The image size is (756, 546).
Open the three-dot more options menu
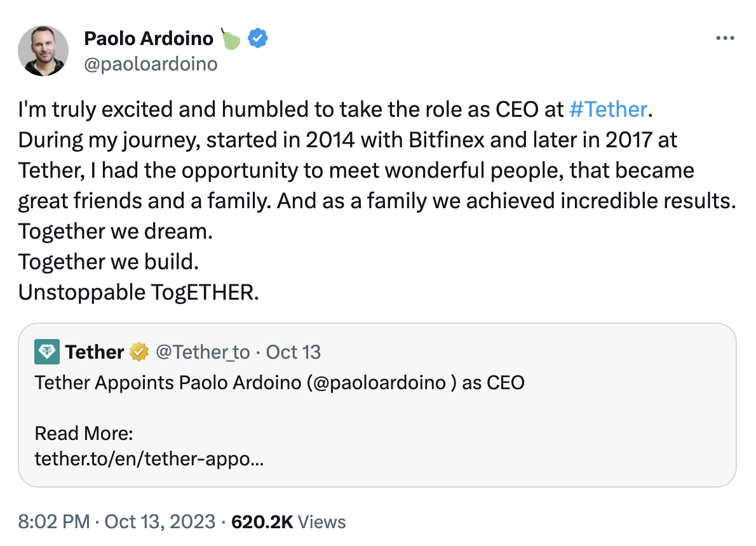click(x=725, y=38)
